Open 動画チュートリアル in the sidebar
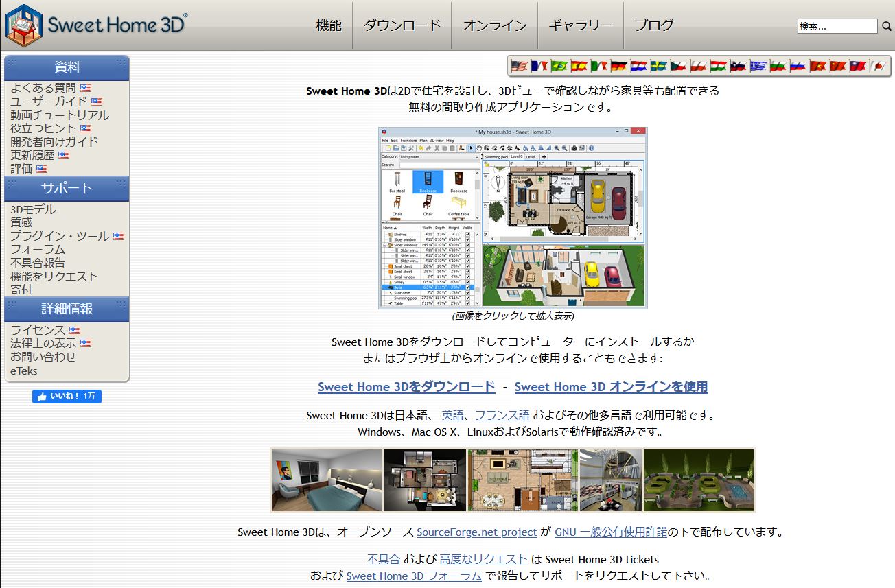Screen dimensions: 895x588 [x=60, y=115]
